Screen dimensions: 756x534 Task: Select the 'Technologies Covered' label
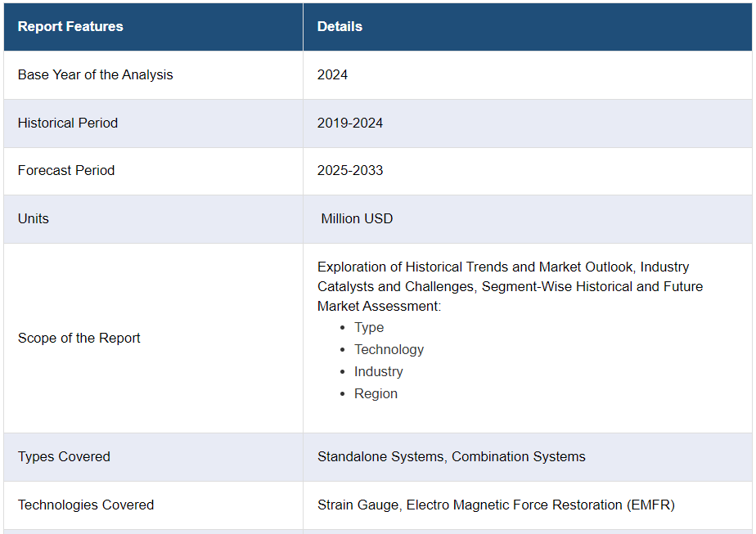[86, 505]
